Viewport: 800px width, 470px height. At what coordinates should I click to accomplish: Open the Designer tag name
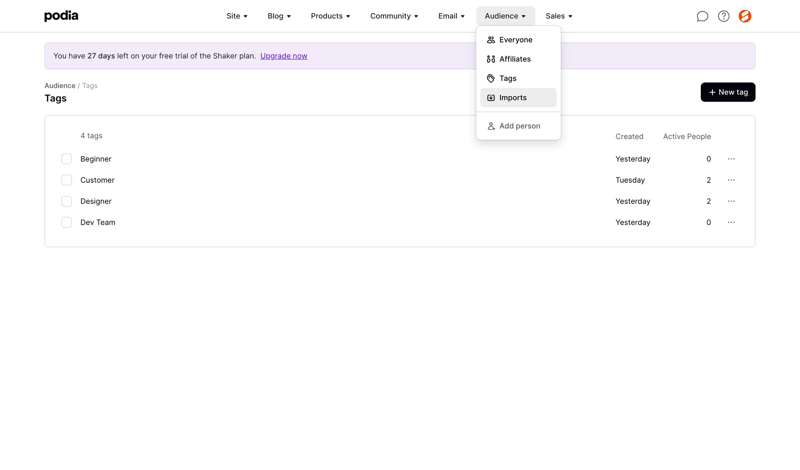coord(95,201)
